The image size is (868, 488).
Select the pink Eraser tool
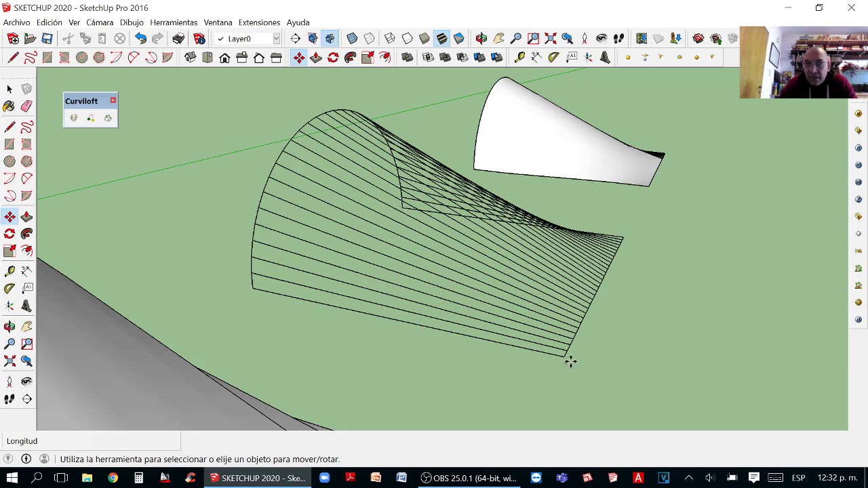[26, 106]
